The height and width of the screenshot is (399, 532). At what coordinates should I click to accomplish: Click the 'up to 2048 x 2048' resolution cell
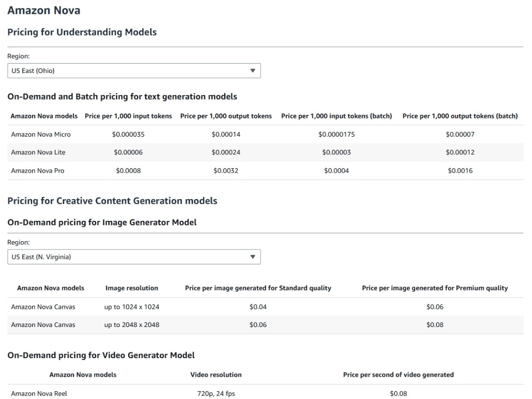132,325
